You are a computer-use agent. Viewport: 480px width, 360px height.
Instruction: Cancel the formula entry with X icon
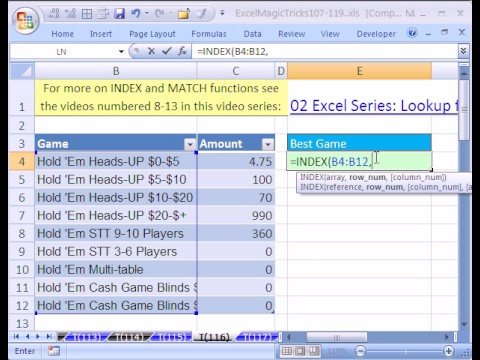pos(151,51)
